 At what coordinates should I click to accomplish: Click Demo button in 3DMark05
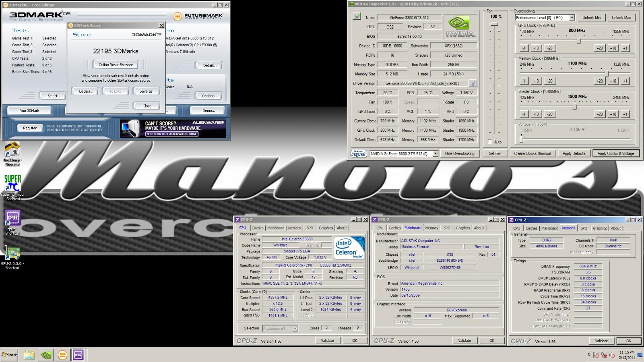208,111
